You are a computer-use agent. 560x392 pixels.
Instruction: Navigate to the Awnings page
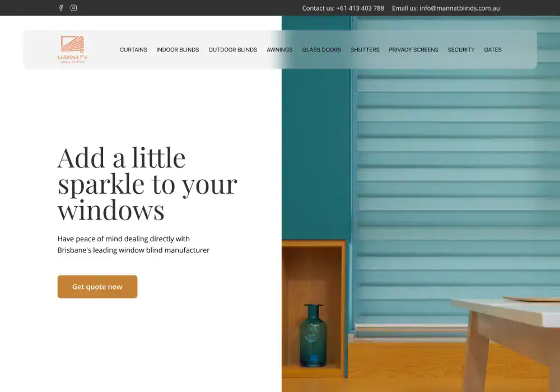(279, 50)
